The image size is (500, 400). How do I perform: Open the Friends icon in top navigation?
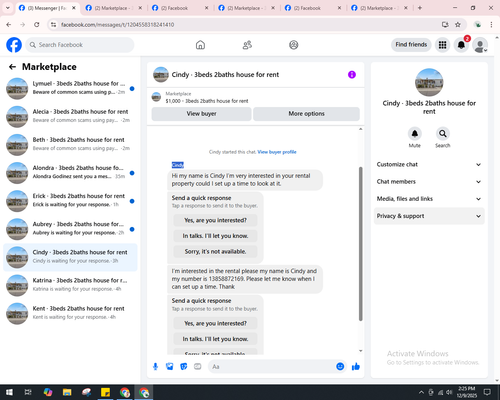pos(247,45)
